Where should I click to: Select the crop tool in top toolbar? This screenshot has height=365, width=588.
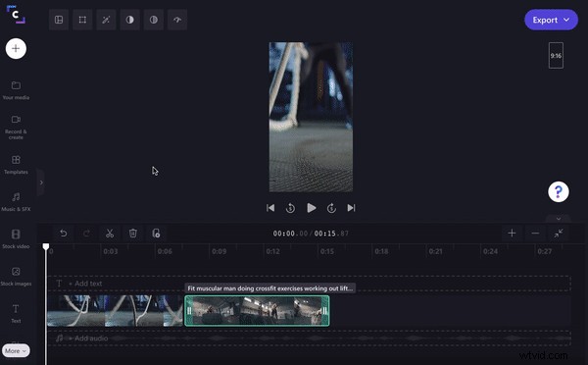coord(82,20)
